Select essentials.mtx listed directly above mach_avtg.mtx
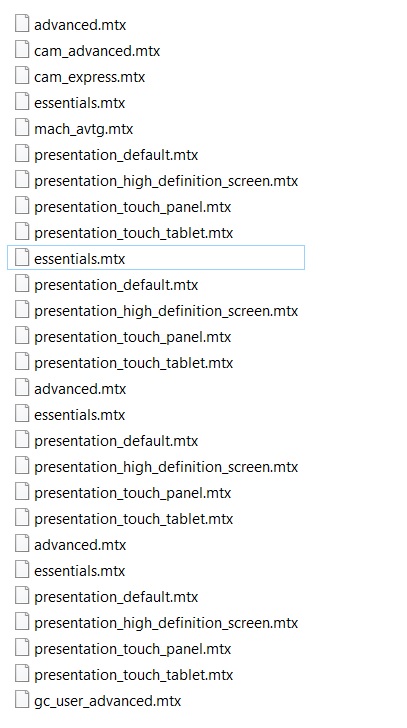 [x=79, y=103]
